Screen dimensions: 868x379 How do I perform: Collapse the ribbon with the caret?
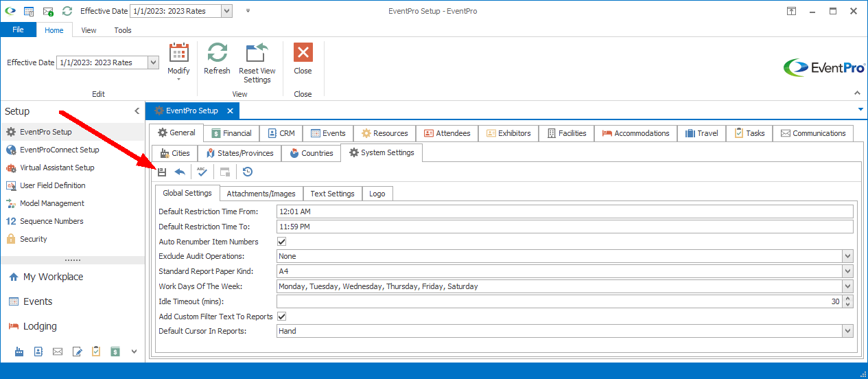(857, 93)
